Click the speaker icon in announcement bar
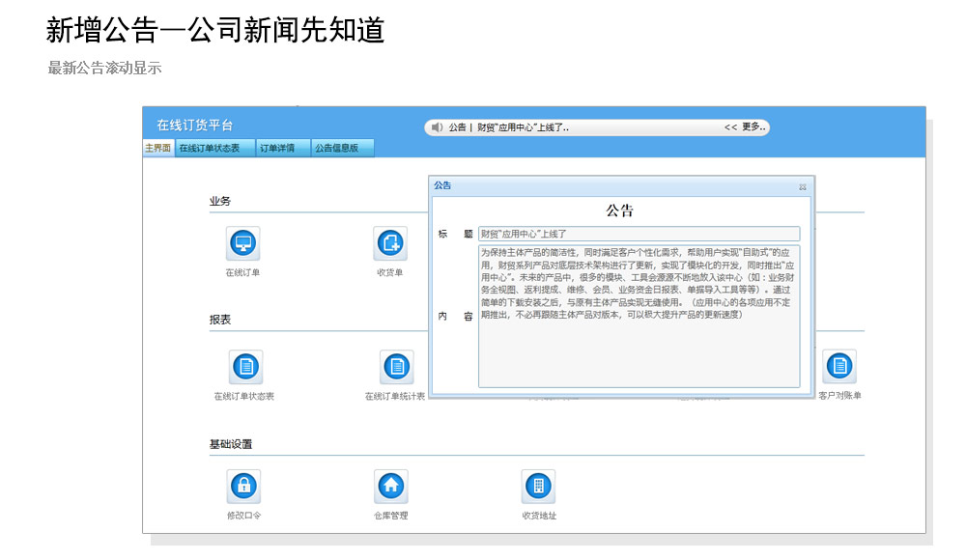The width and height of the screenshot is (966, 560). pos(437,127)
